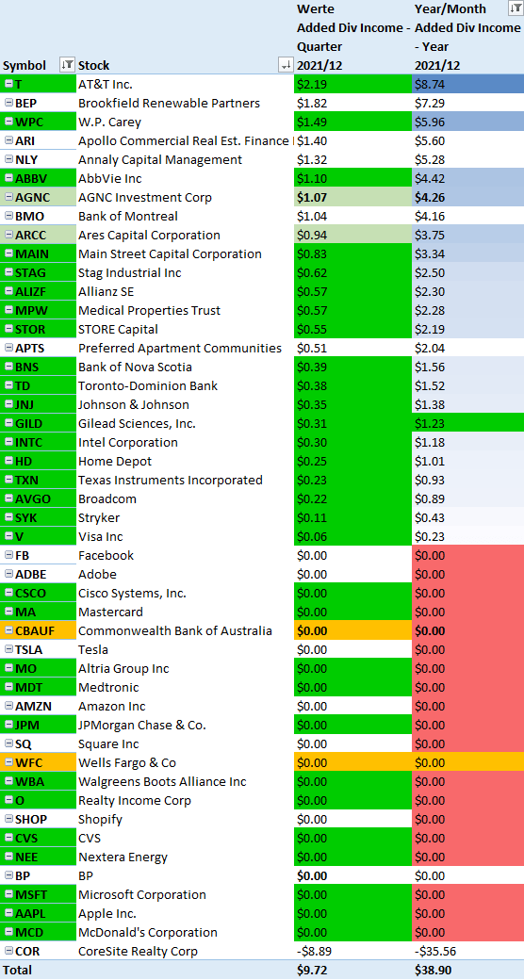Collapse the FB symbol row
Viewport: 524px width, 980px height.
(x=8, y=555)
